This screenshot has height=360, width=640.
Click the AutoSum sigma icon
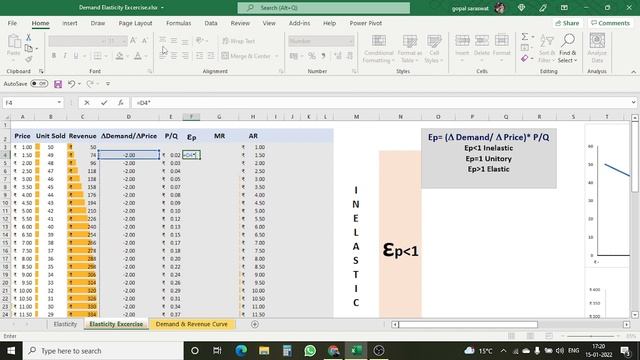pyautogui.click(x=525, y=37)
